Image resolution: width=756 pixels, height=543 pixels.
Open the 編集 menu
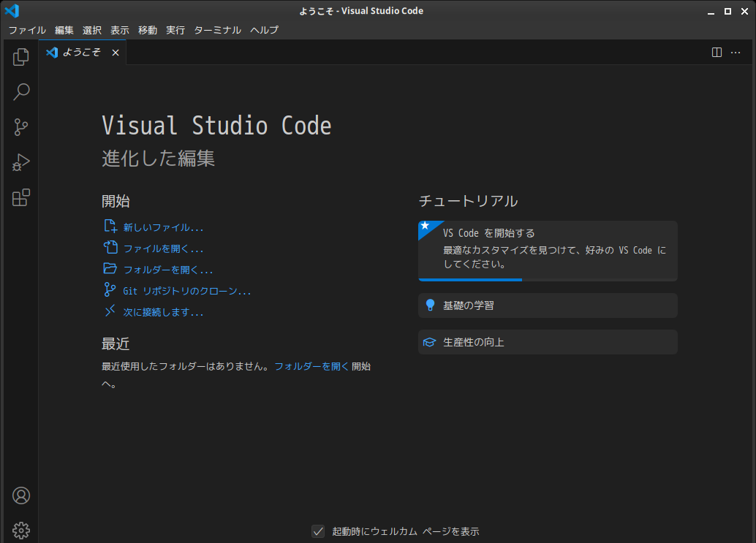[64, 30]
